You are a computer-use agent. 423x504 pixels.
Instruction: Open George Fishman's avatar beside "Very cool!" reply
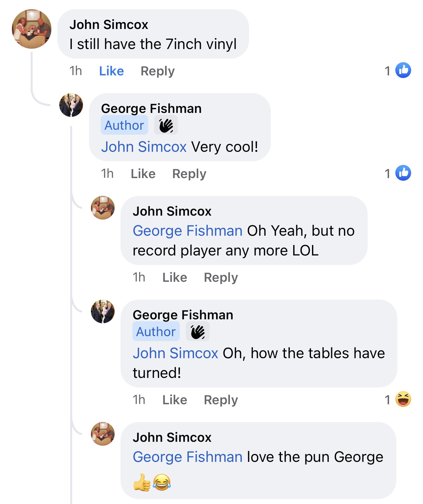tap(71, 105)
